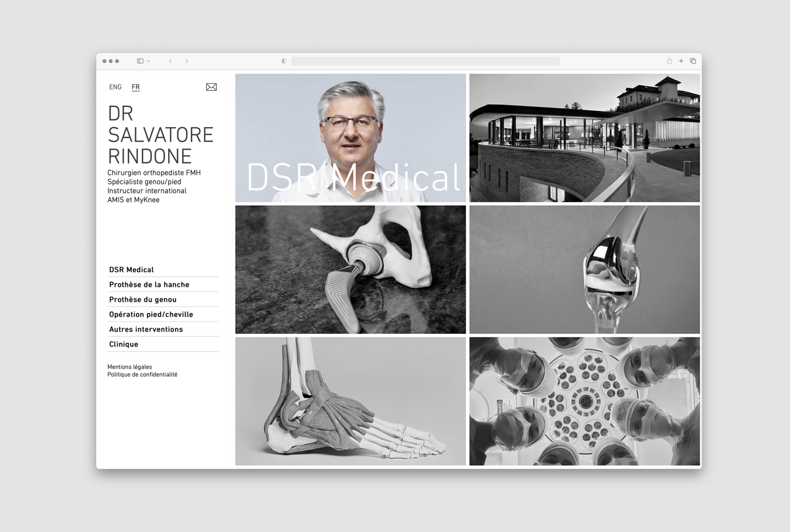Click the 'Instructeur international' text
This screenshot has height=532, width=790.
tap(147, 191)
